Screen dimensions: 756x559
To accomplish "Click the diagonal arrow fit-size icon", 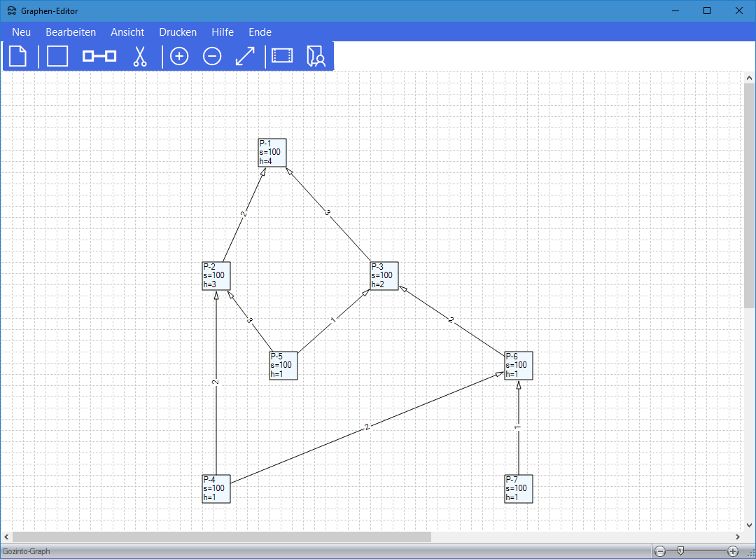I will click(245, 56).
